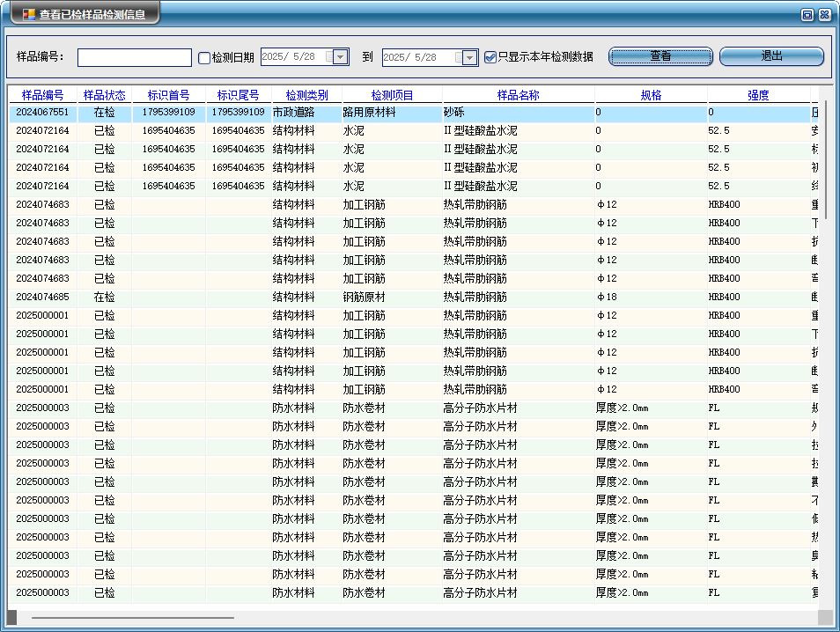
Task: Click the 规格 column header
Action: coord(651,95)
